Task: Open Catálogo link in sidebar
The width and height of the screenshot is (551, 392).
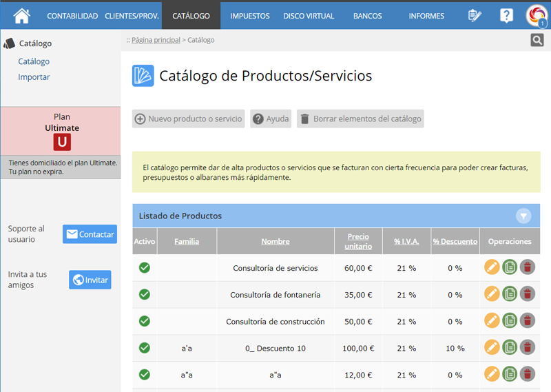Action: coord(34,61)
